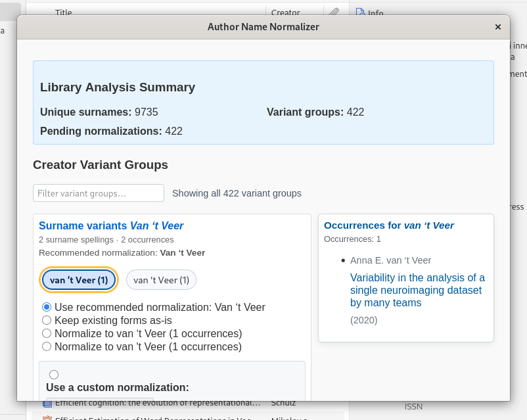Select the custom normalization radio button
Viewport: 527px width, 420px height.
pos(54,375)
